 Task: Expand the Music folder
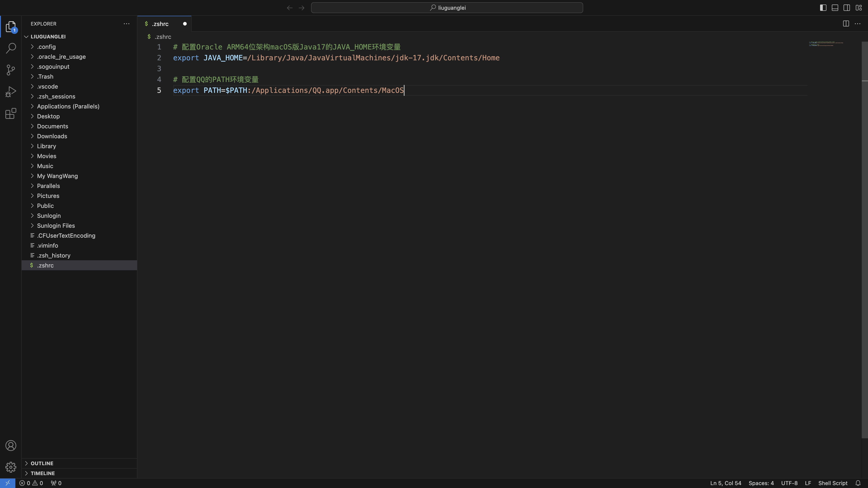tap(79, 166)
